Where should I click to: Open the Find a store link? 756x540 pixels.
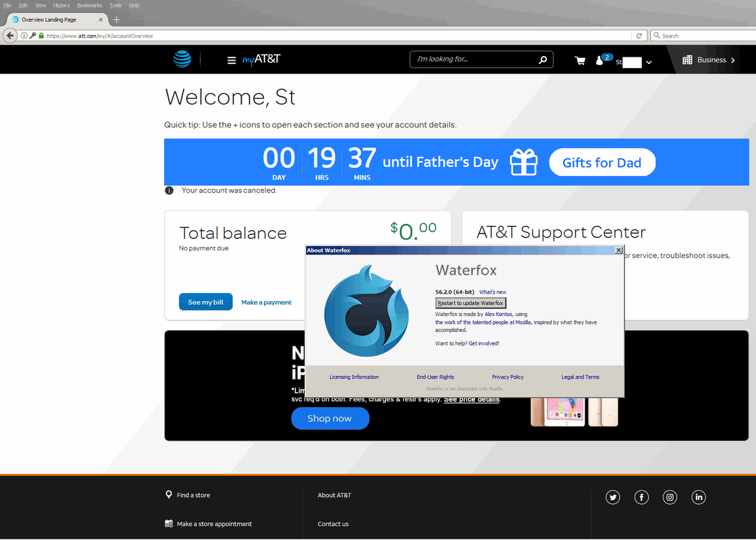[193, 495]
